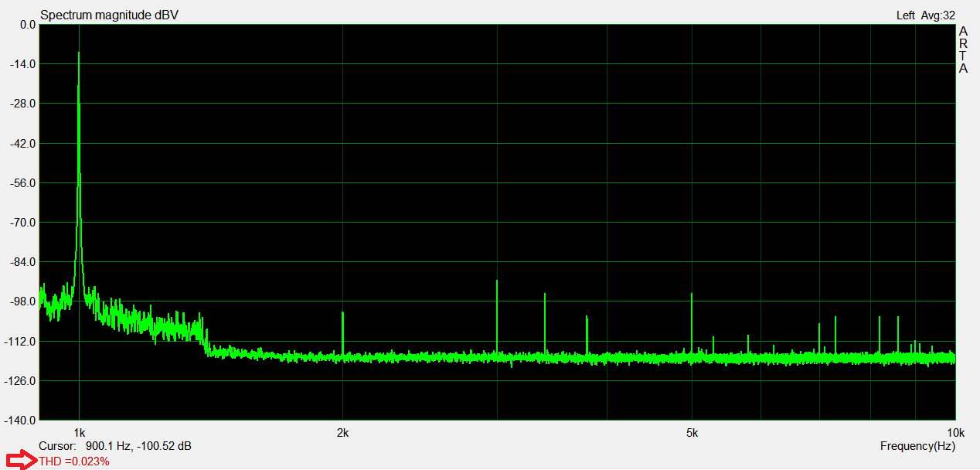Click the -98.0 axis label
Viewport: 980px width, 470px height.
(24, 301)
